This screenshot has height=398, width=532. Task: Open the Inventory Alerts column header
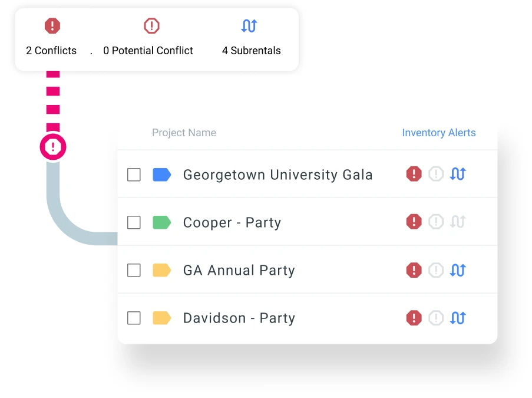click(x=439, y=133)
